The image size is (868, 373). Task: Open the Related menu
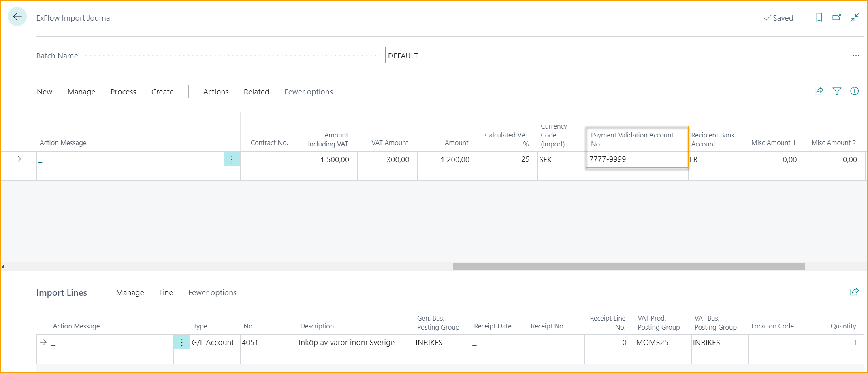(256, 92)
